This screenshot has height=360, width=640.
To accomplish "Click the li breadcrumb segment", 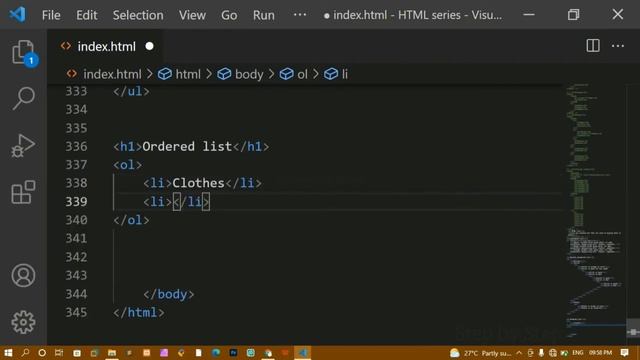I will click(345, 74).
